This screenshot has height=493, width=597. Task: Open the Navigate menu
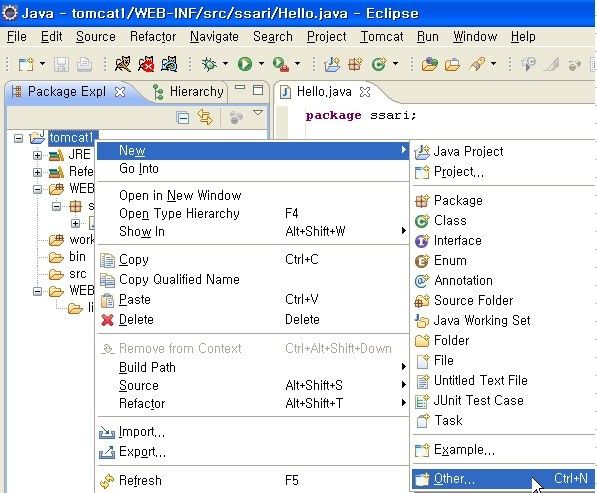coord(214,37)
